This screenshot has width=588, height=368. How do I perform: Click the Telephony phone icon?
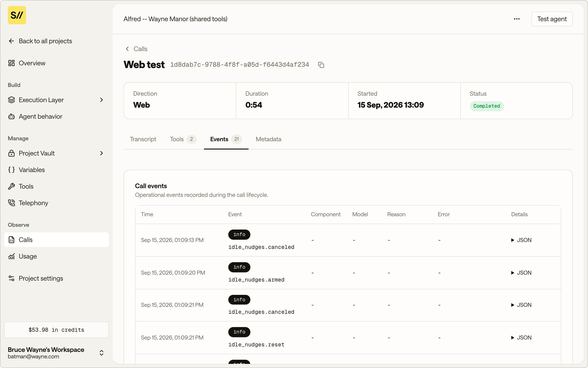[11, 203]
